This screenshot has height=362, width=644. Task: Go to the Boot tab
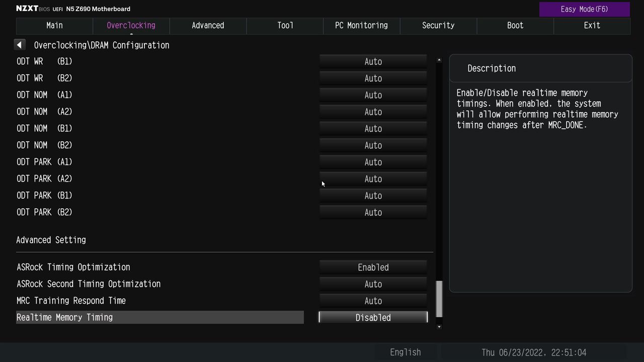[515, 26]
